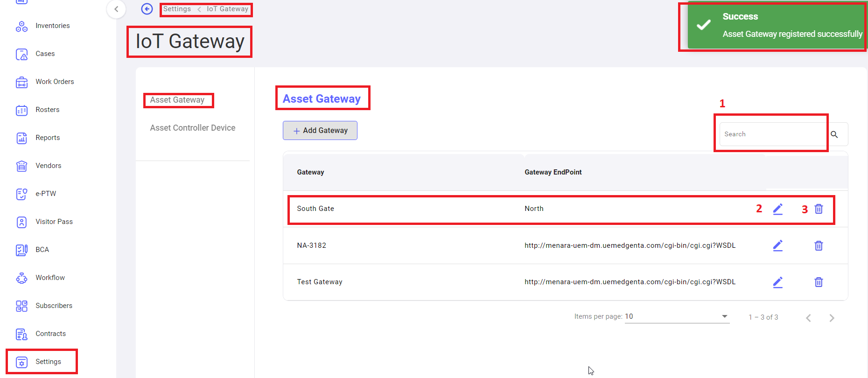
Task: Open Inventories menu label
Action: pos(53,26)
